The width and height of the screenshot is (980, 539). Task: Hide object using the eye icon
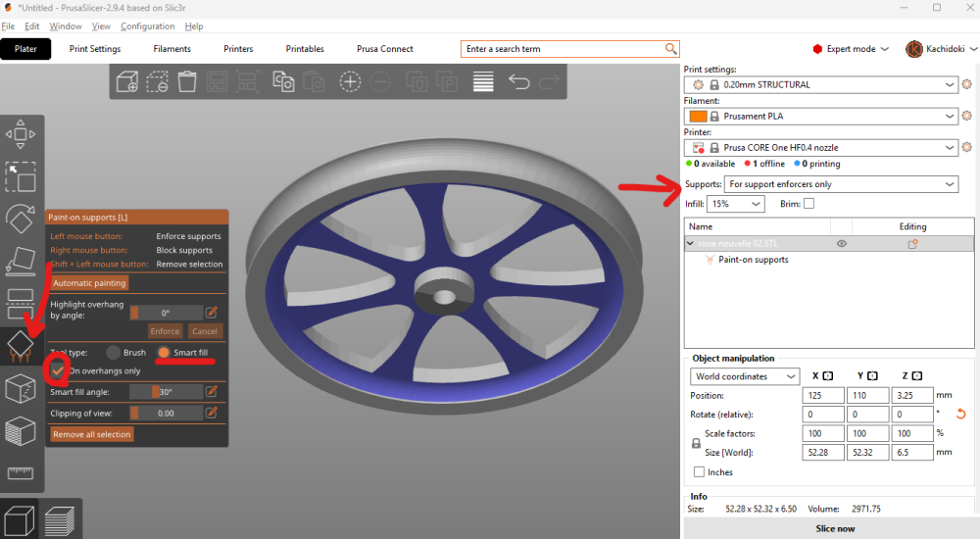point(841,244)
